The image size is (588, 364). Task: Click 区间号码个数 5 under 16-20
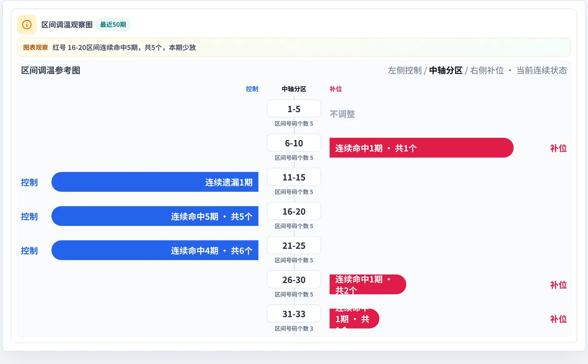pos(294,226)
